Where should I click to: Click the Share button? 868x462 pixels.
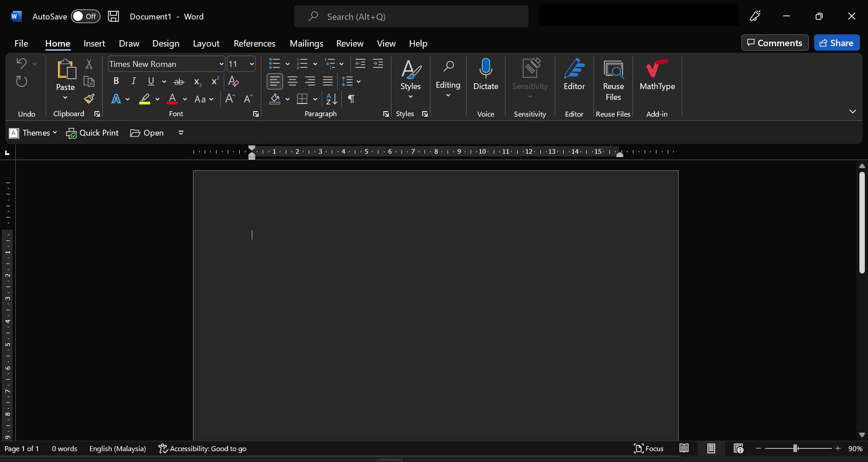pos(836,43)
